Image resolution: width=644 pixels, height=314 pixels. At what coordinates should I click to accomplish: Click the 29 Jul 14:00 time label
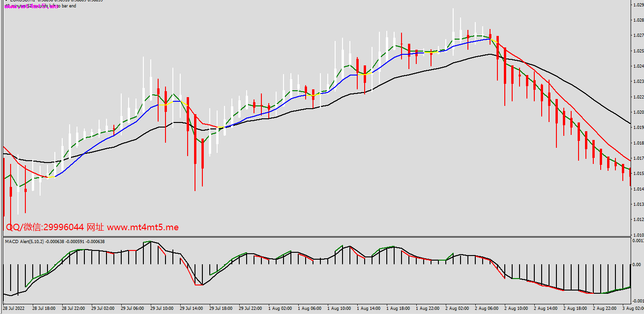click(191, 308)
